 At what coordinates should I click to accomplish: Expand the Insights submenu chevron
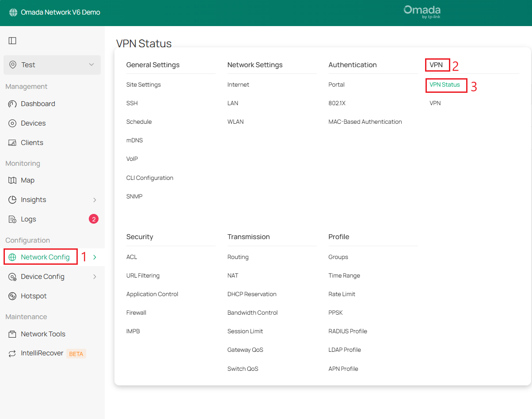(x=94, y=199)
